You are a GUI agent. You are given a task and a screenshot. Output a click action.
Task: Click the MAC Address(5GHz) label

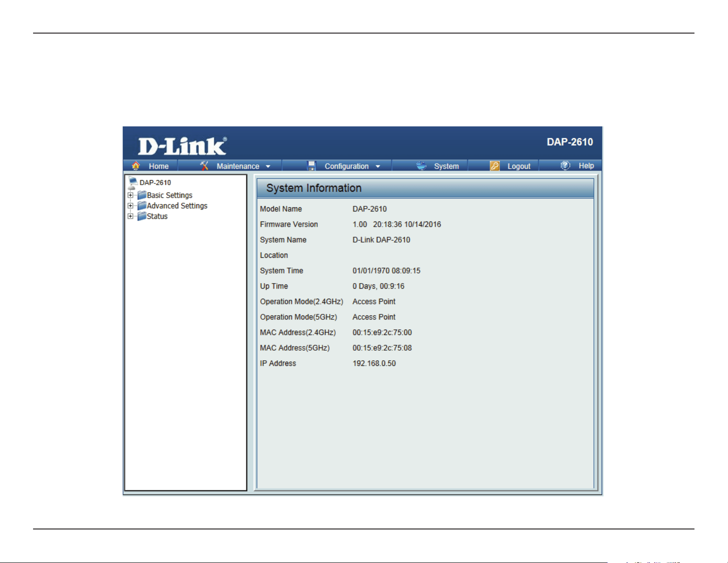point(295,348)
